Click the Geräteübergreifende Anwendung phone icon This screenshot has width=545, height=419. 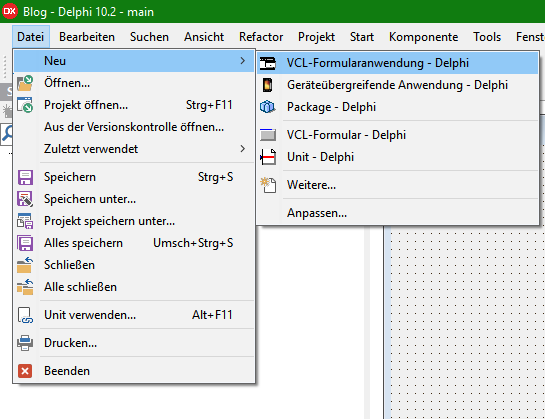click(267, 85)
